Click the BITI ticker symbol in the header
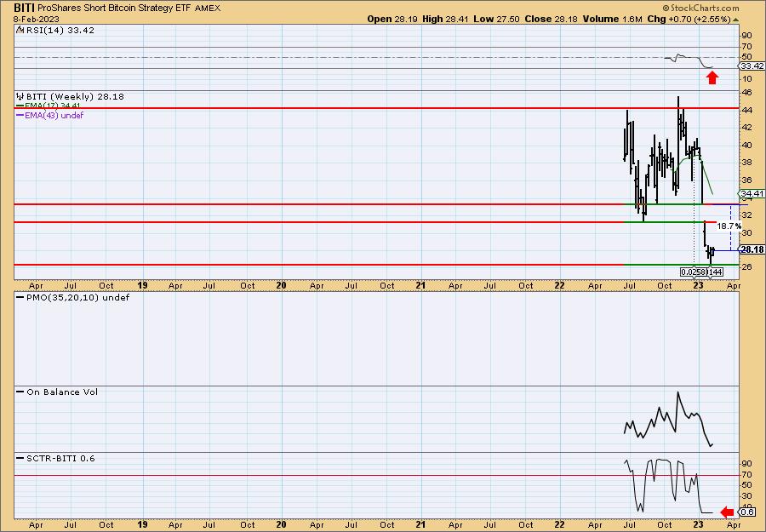This screenshot has height=532, width=766. pyautogui.click(x=24, y=8)
